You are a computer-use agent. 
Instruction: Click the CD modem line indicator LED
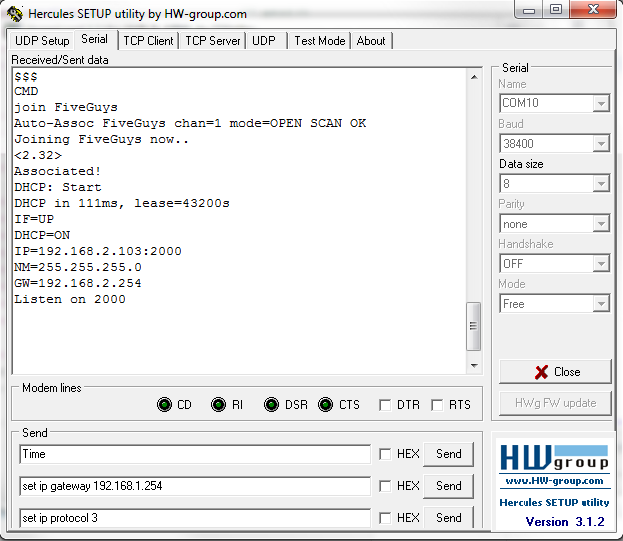coord(164,405)
